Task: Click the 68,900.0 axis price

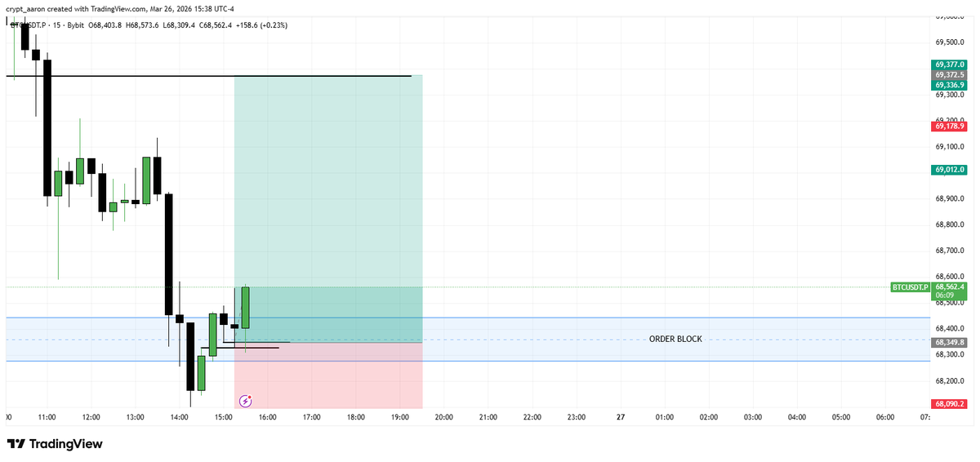Action: 950,198
